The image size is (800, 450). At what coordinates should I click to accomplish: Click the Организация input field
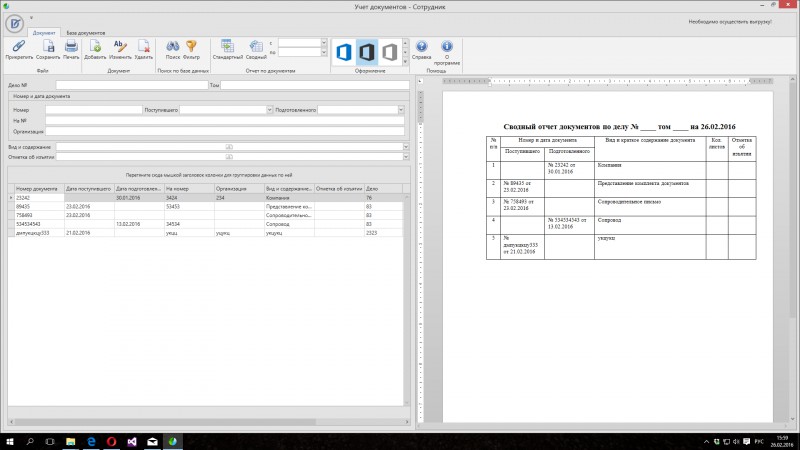(x=224, y=132)
